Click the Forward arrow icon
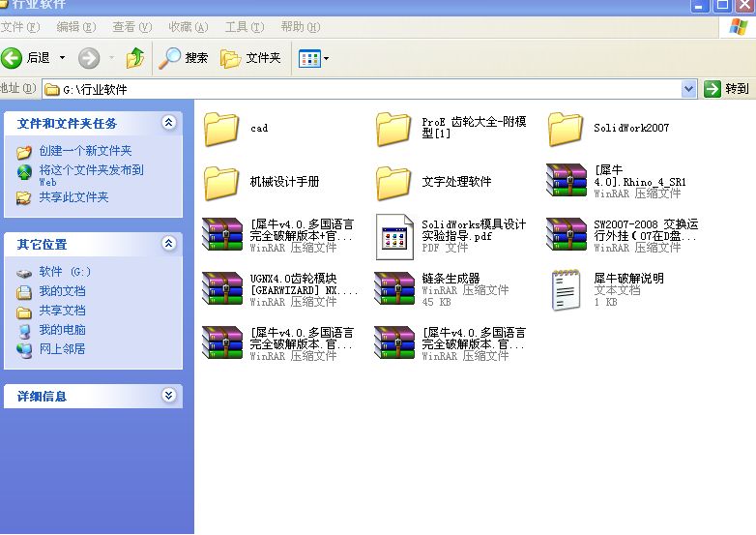 tap(89, 58)
